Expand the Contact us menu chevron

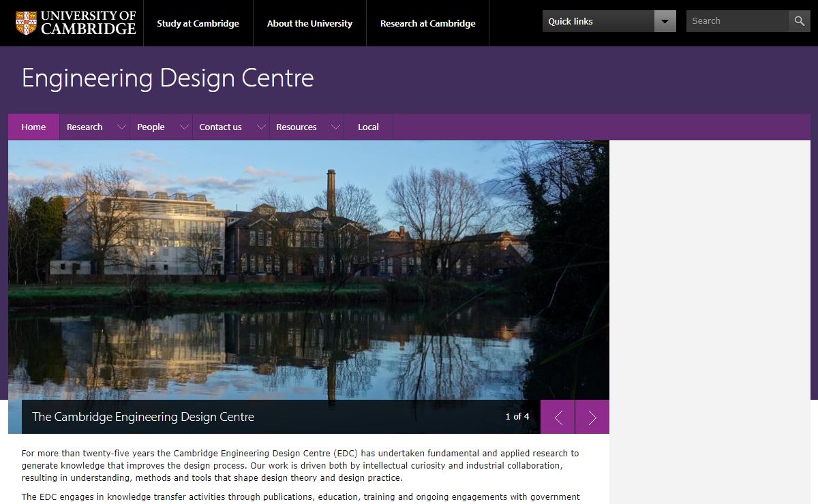[x=261, y=127]
